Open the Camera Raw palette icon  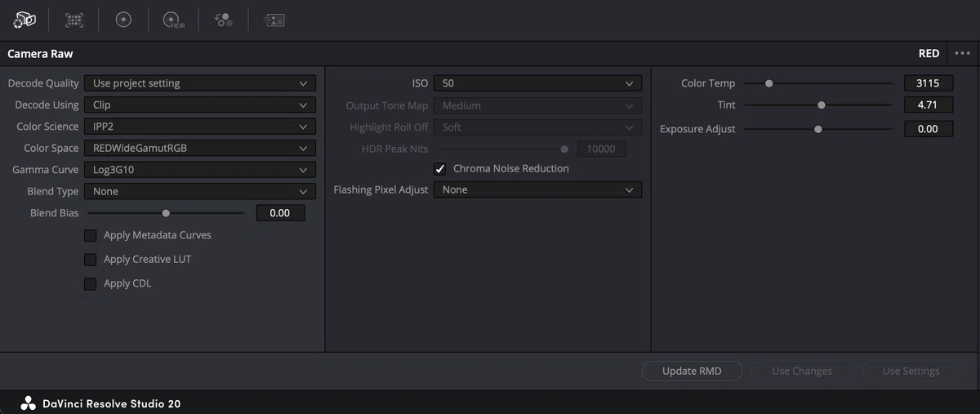tap(24, 20)
